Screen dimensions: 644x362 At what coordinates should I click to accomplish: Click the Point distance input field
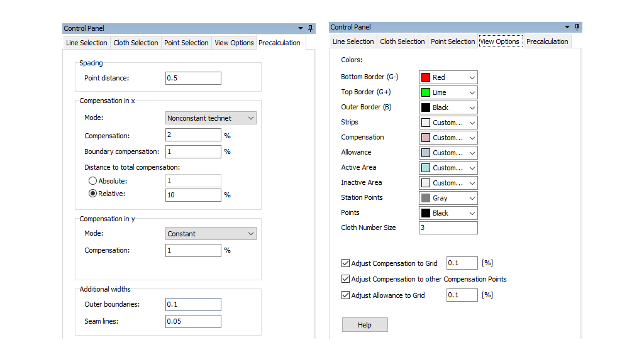193,78
